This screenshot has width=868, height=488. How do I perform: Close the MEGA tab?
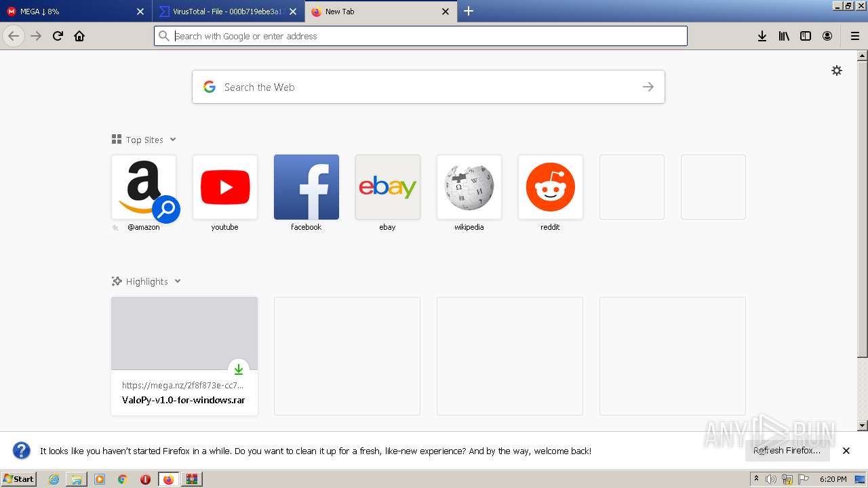[x=140, y=12]
